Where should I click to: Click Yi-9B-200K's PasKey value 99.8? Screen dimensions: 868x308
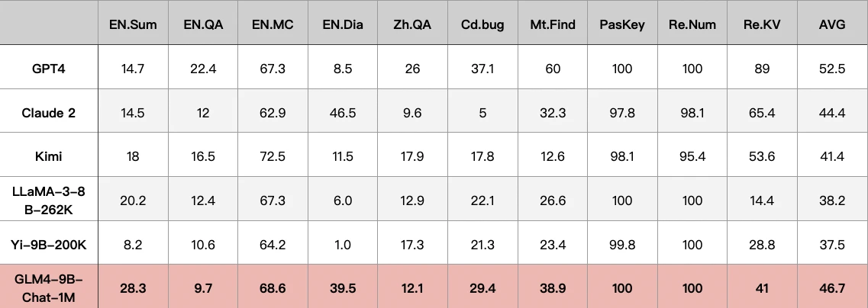click(x=622, y=245)
